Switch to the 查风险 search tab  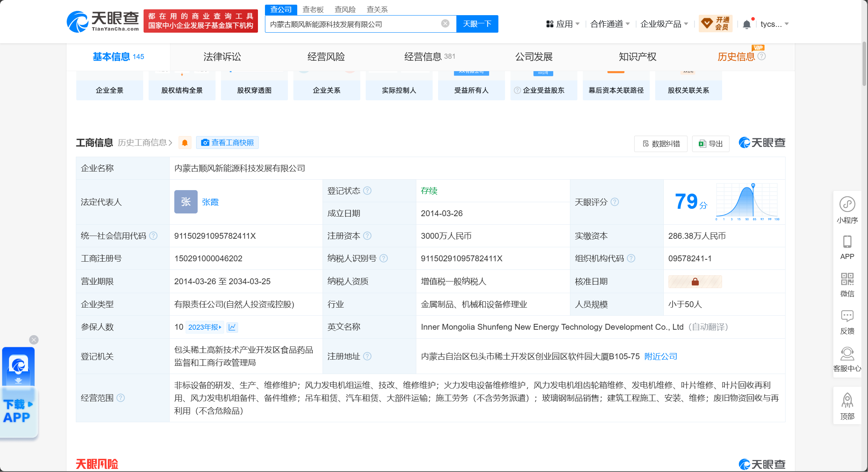(x=345, y=9)
